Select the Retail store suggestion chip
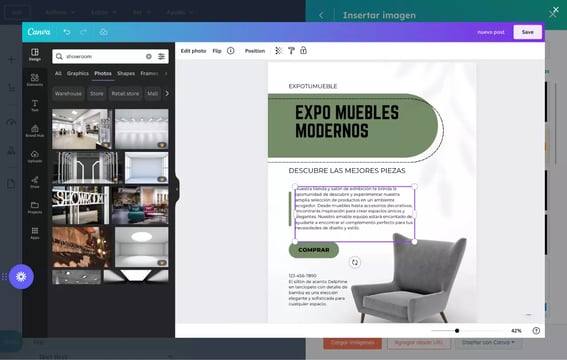Viewport: 567px width, 360px height. pos(125,94)
